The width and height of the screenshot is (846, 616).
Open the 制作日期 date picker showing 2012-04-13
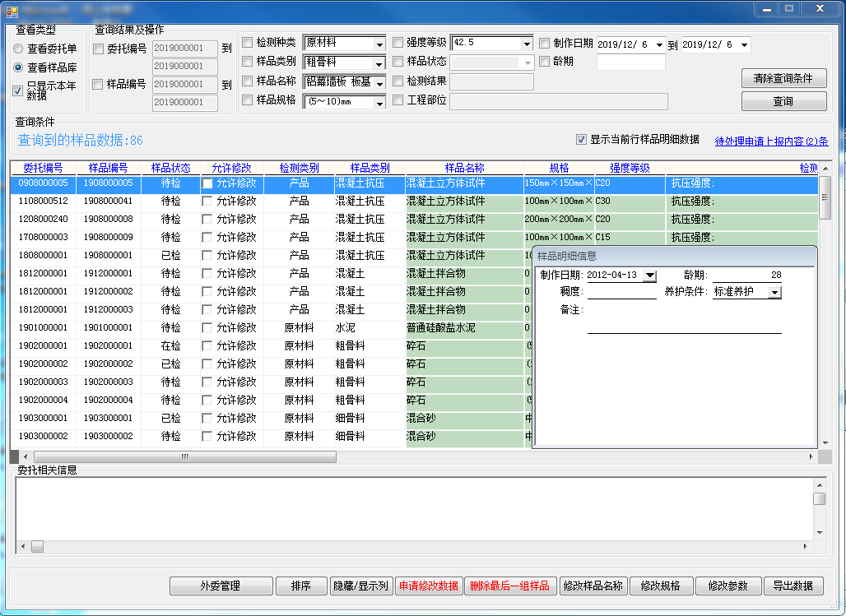coord(649,276)
